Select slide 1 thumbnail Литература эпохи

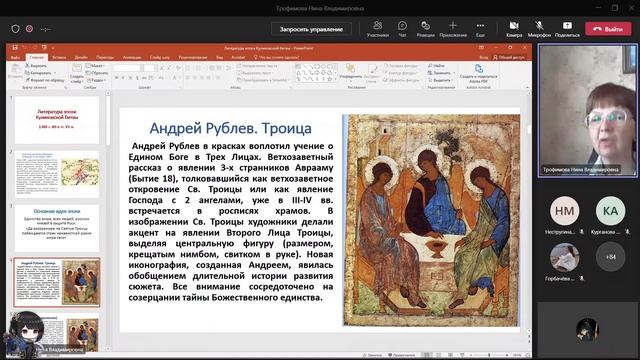(x=57, y=120)
